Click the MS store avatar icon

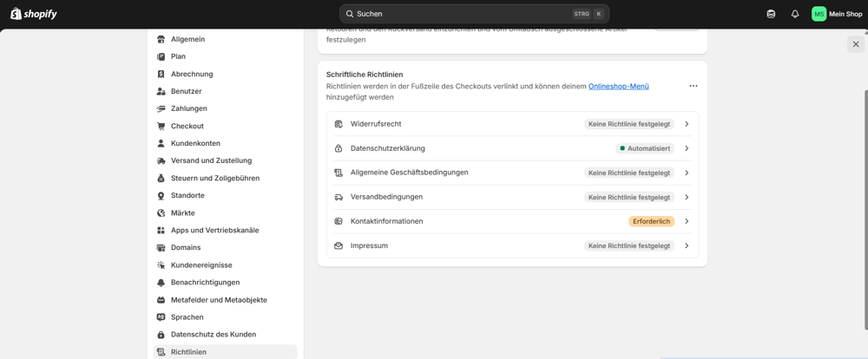tap(819, 14)
